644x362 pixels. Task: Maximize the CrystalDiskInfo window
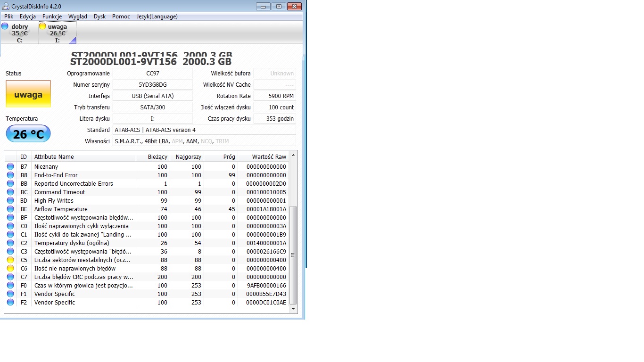tap(279, 6)
